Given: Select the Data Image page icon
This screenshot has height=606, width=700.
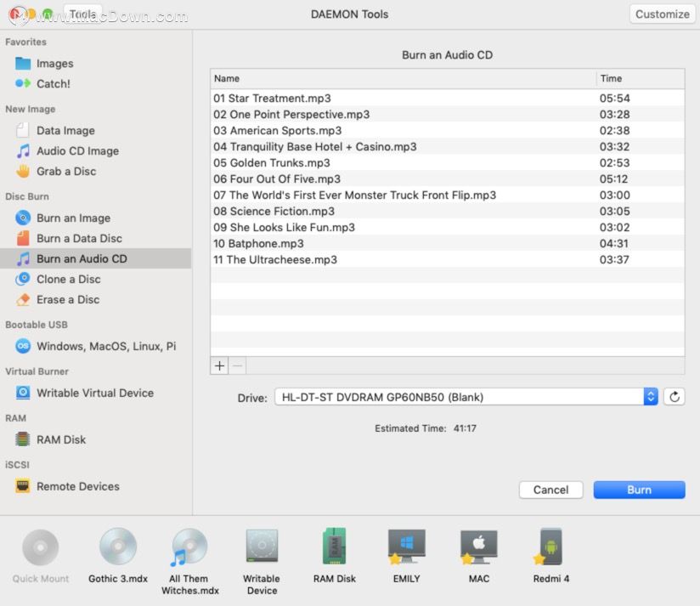Looking at the screenshot, I should [x=22, y=130].
